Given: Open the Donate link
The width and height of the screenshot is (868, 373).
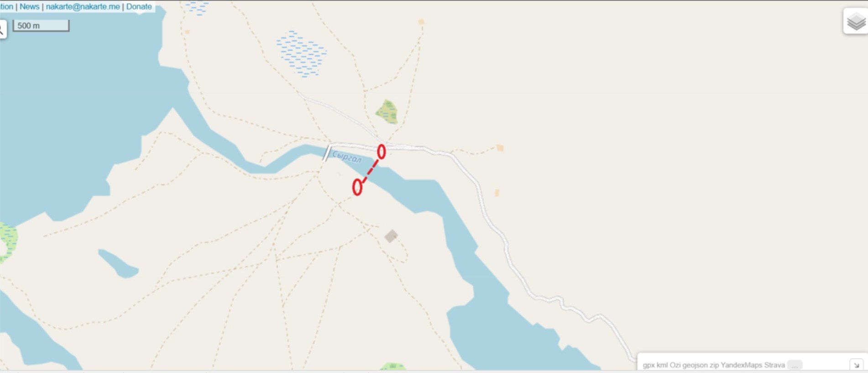Looking at the screenshot, I should point(139,6).
